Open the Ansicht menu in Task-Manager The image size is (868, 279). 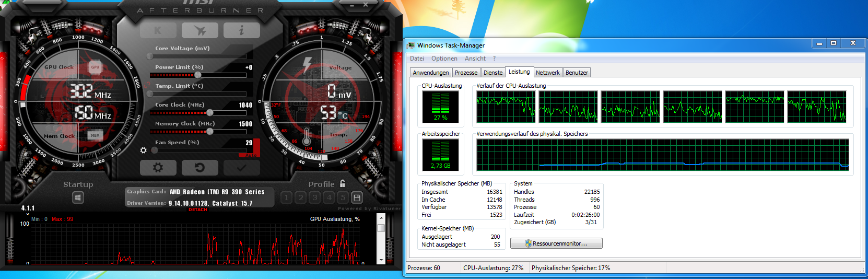coord(475,59)
